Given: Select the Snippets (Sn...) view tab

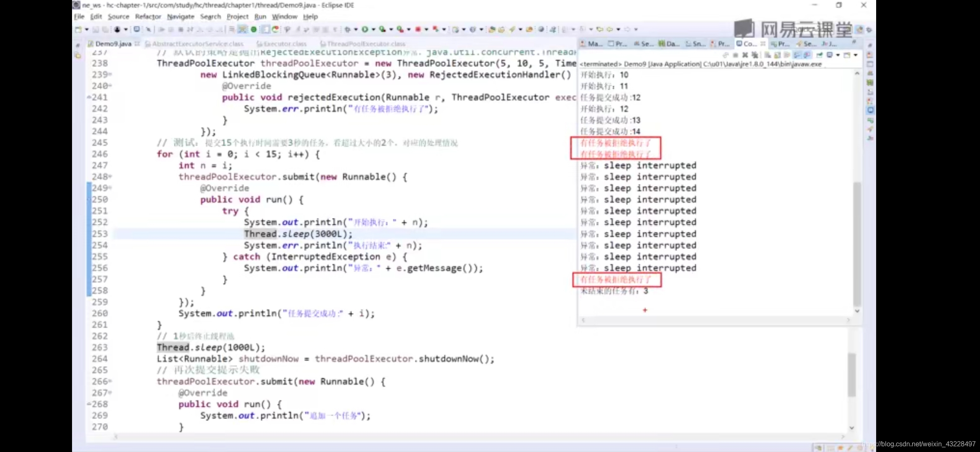Looking at the screenshot, I should 696,44.
